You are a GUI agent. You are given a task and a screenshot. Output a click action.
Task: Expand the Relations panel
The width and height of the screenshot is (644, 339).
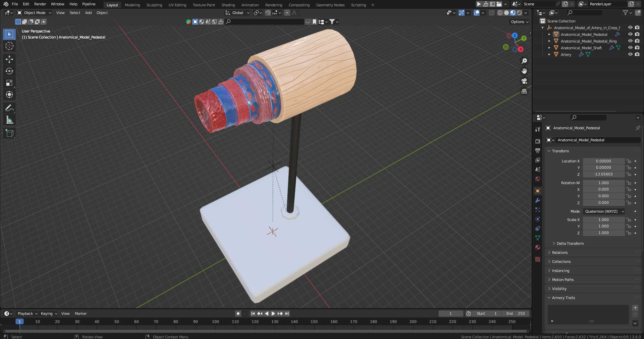click(x=559, y=253)
